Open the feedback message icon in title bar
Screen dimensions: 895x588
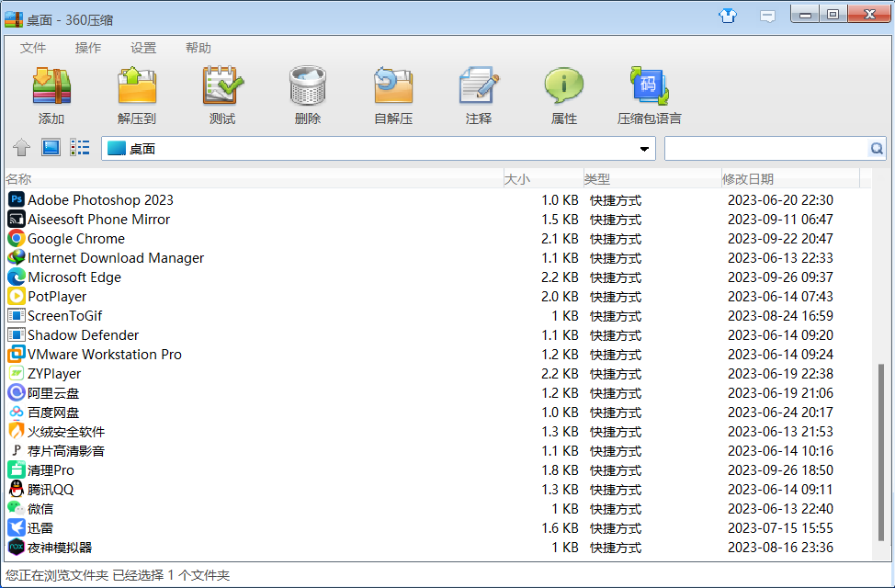pyautogui.click(x=767, y=16)
